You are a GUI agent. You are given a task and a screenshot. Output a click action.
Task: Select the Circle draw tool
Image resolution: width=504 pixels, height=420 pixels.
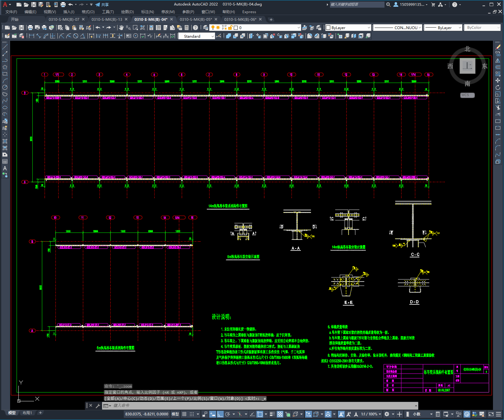[5, 87]
